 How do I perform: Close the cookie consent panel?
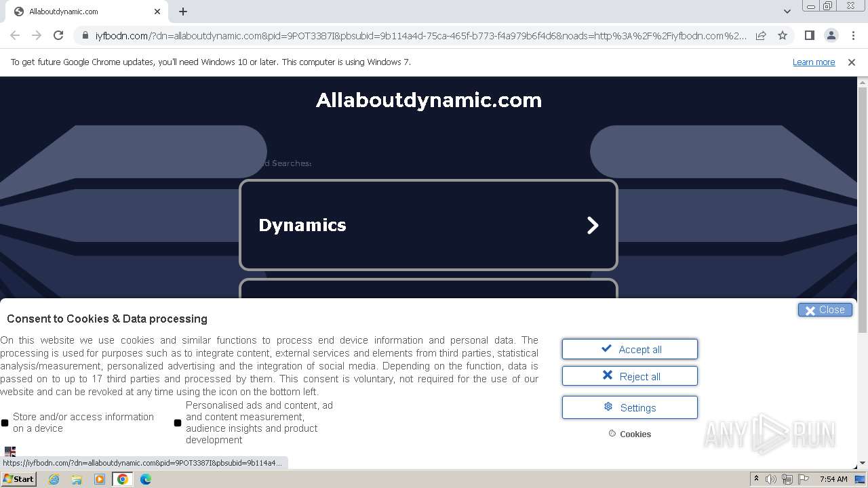click(825, 310)
